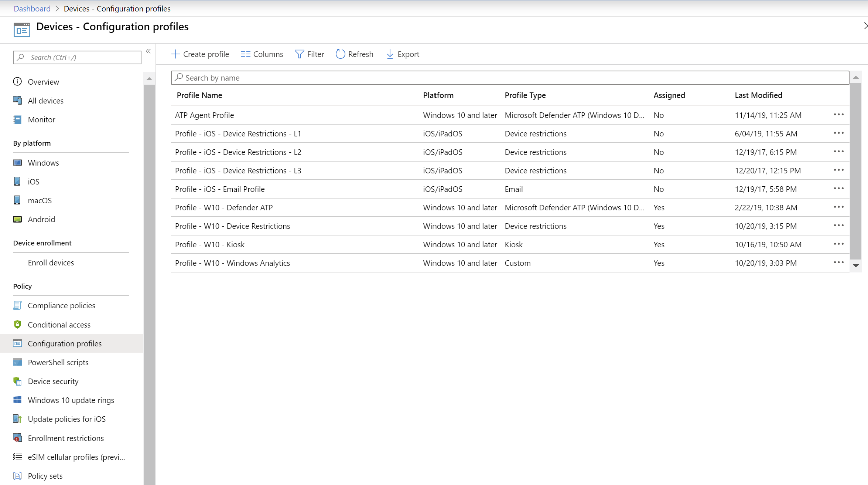
Task: Select Enroll devices in sidebar
Action: tap(51, 262)
